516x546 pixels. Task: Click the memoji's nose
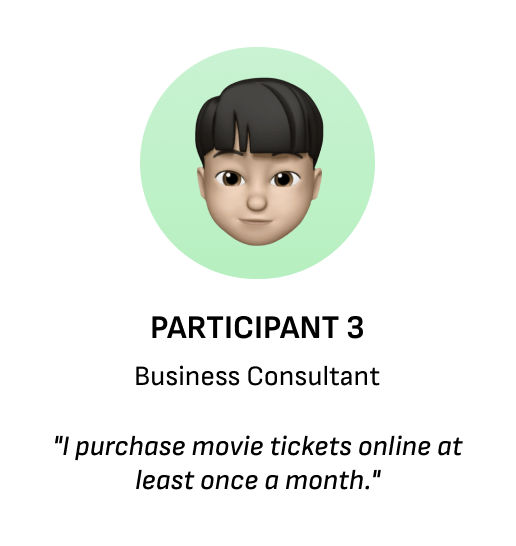pyautogui.click(x=257, y=201)
